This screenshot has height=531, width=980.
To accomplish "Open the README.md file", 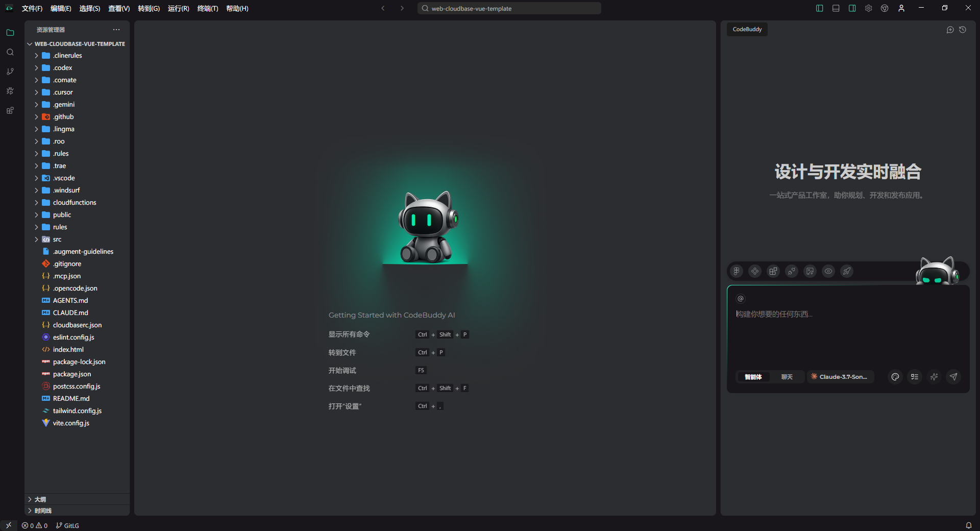I will point(77,399).
